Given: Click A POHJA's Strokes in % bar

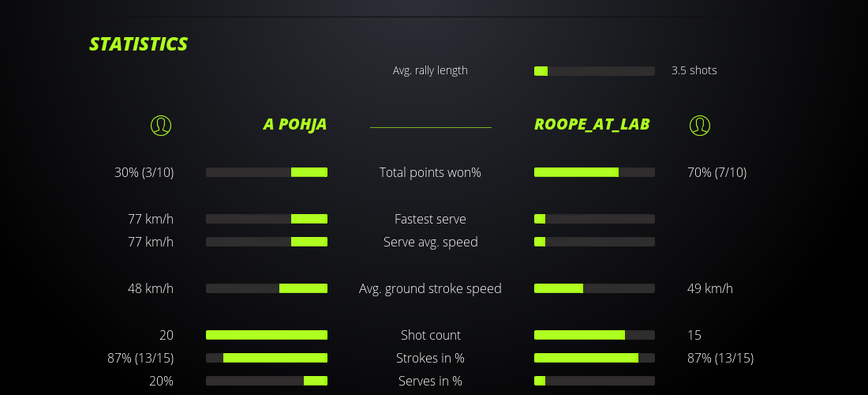Looking at the screenshot, I should (267, 358).
